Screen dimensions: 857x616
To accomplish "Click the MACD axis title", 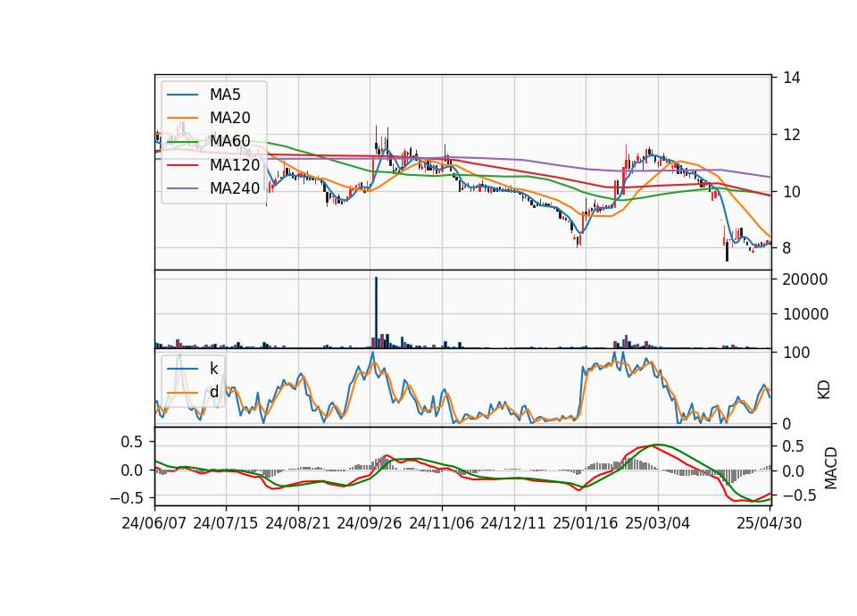I will [831, 469].
